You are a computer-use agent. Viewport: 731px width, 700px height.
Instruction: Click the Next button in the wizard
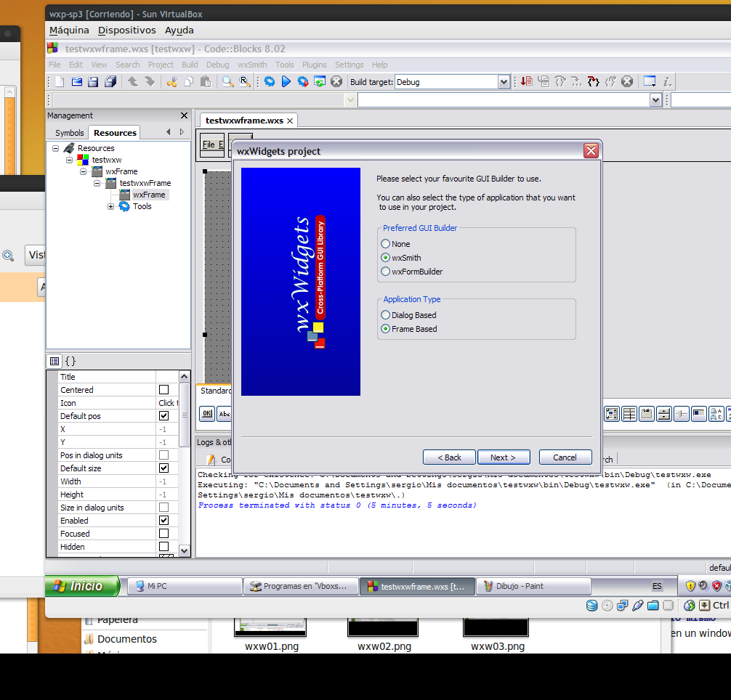(504, 457)
